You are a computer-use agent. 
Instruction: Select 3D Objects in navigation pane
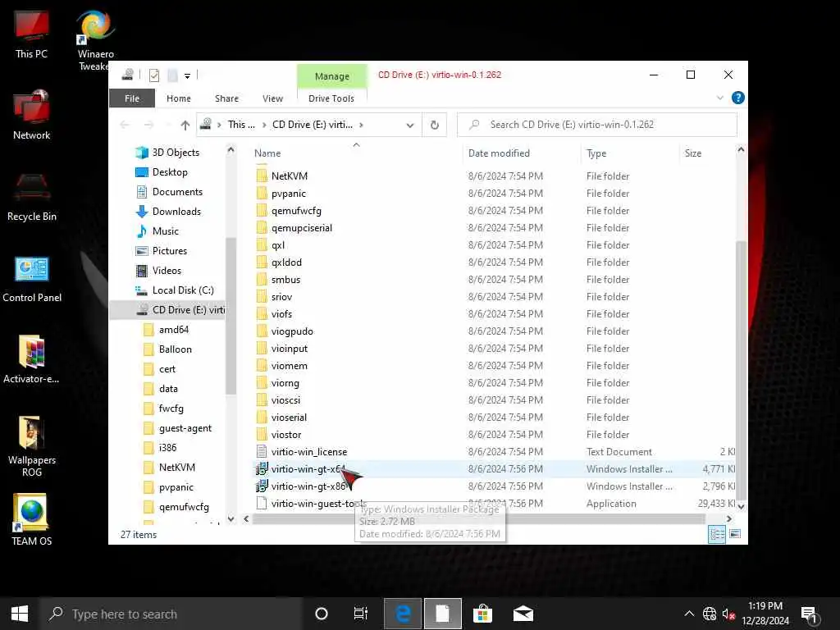[x=176, y=152]
